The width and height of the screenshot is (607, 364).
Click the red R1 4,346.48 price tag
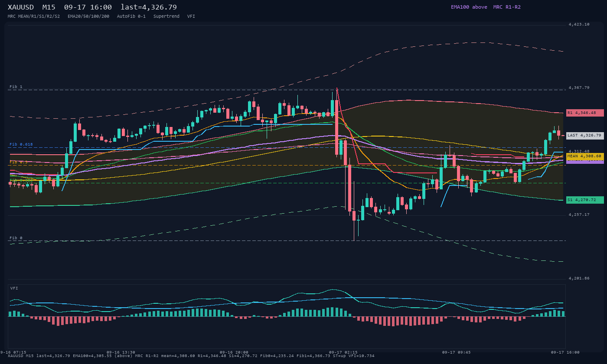(x=585, y=113)
